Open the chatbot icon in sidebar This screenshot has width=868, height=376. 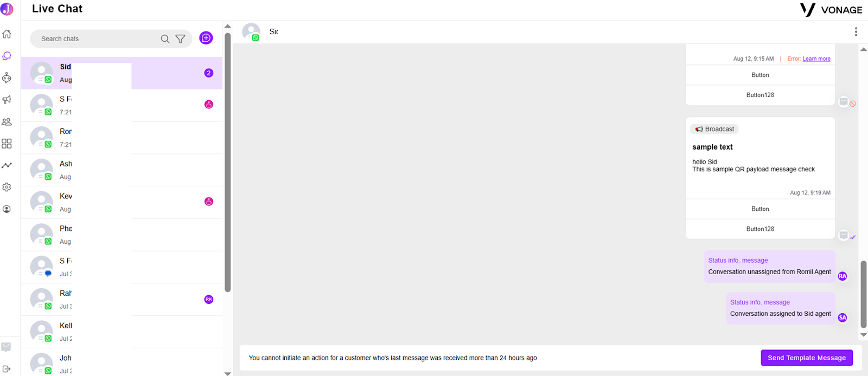tap(7, 78)
